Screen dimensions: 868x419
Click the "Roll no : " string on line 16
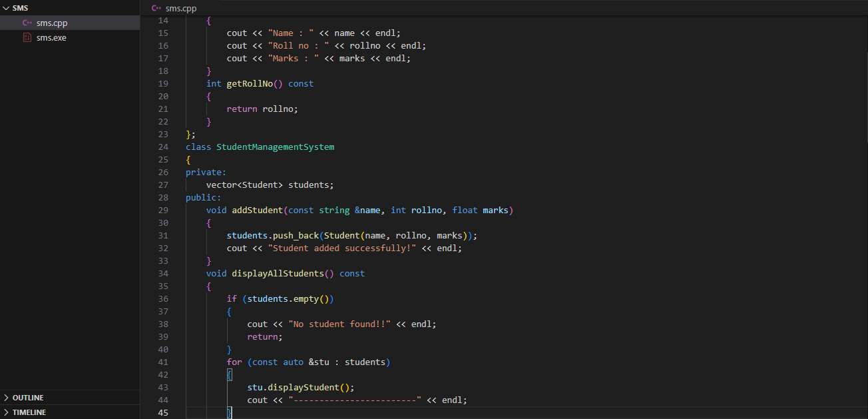click(298, 45)
